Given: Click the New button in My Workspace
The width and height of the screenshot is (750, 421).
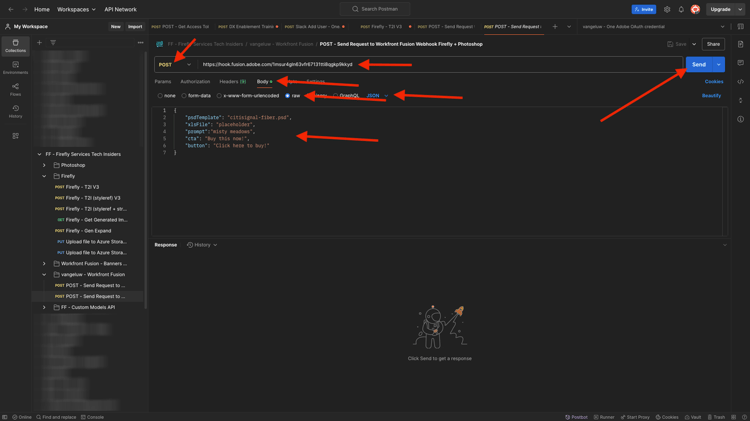Looking at the screenshot, I should coord(116,27).
